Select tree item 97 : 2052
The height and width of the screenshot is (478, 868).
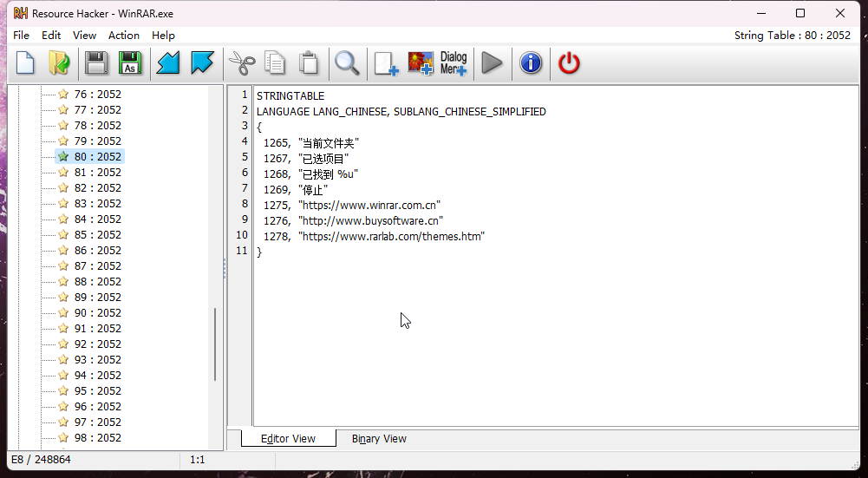(98, 422)
